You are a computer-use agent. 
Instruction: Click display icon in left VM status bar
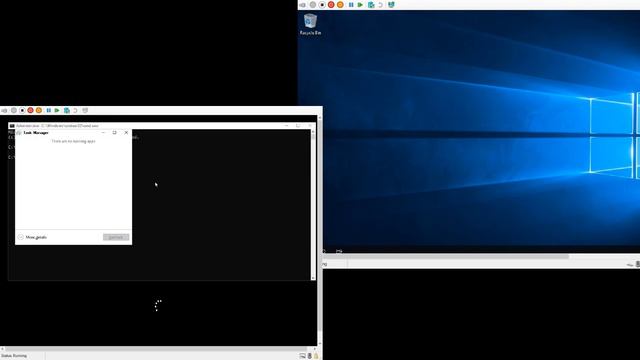302,356
